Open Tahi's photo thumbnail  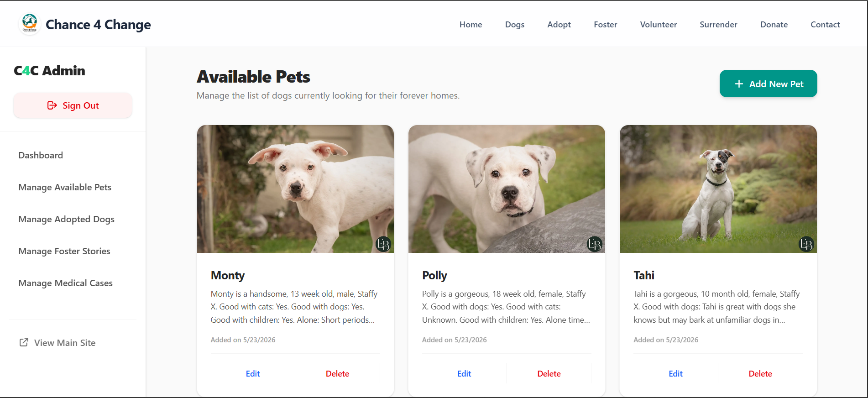pos(718,189)
